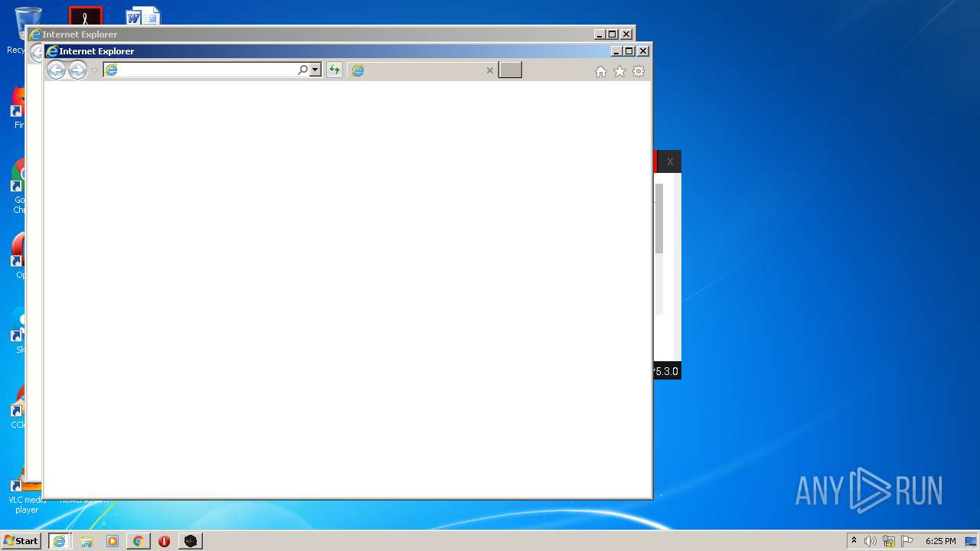Open Home page icon in IE toolbar
Image resolution: width=980 pixels, height=551 pixels.
(x=601, y=71)
